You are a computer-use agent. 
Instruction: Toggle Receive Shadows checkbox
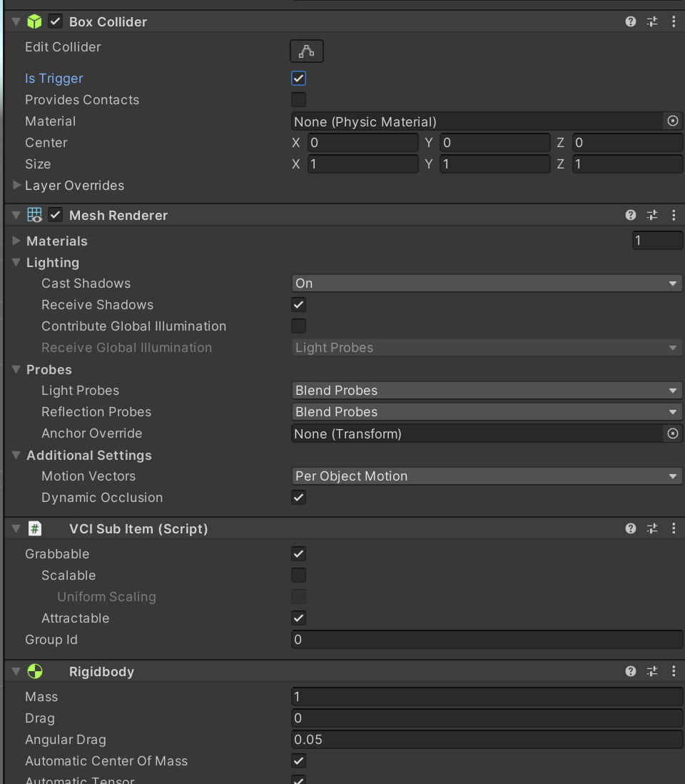click(x=299, y=304)
